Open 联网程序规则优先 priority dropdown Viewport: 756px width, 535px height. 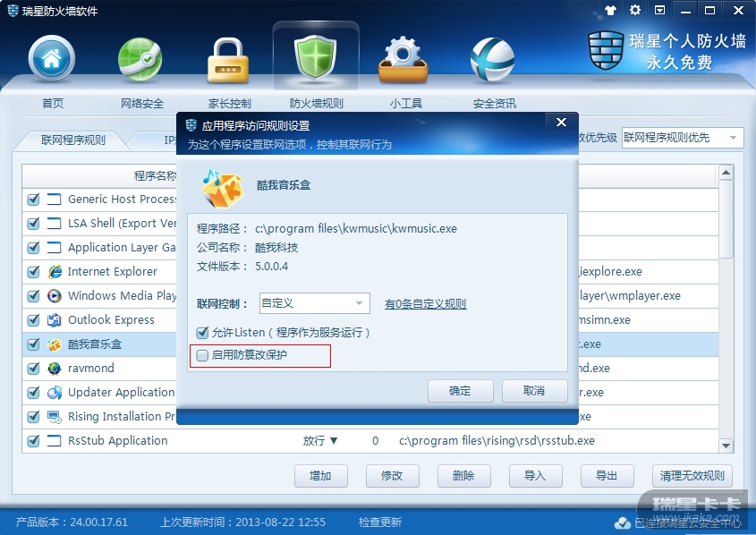click(682, 138)
